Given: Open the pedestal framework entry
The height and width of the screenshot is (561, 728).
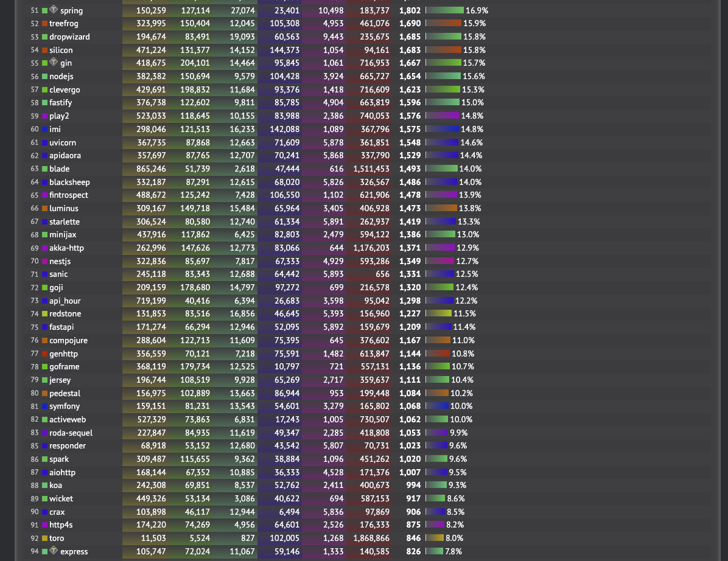Looking at the screenshot, I should click(65, 394).
